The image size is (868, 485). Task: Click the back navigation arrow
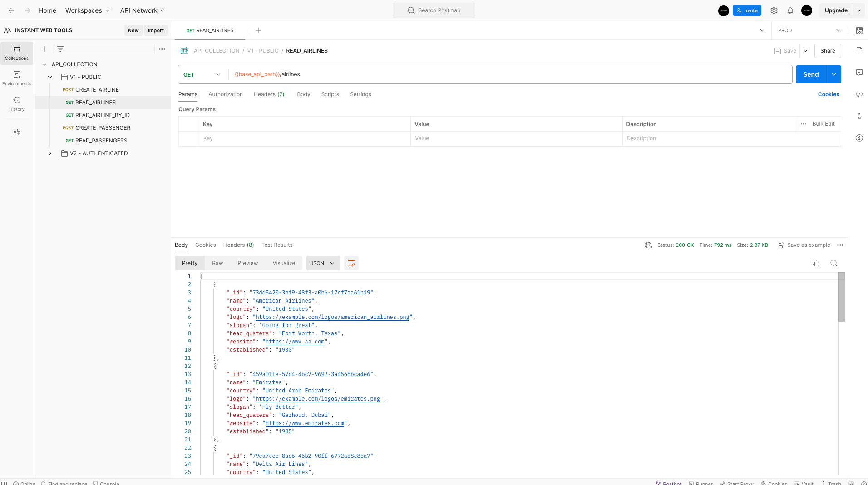[11, 10]
